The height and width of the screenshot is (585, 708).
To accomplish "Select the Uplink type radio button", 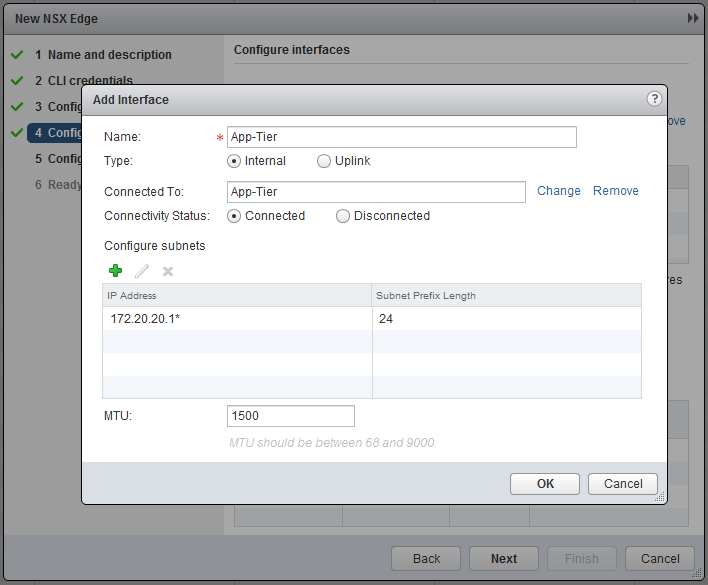I will pos(323,161).
